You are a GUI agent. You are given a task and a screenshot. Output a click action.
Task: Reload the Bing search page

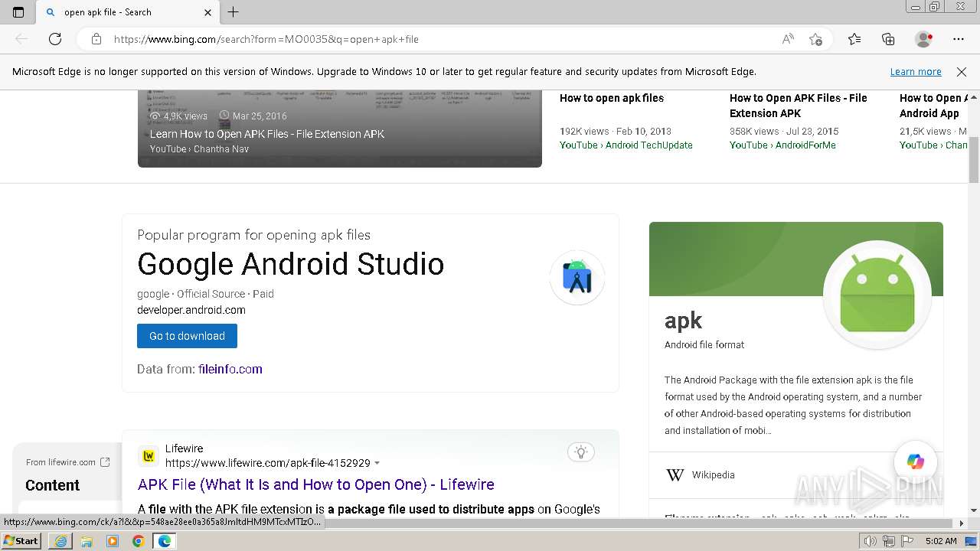click(55, 39)
